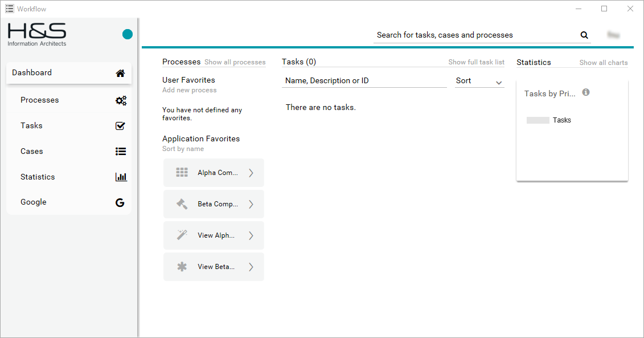Click the Dashboard home icon

tap(120, 73)
